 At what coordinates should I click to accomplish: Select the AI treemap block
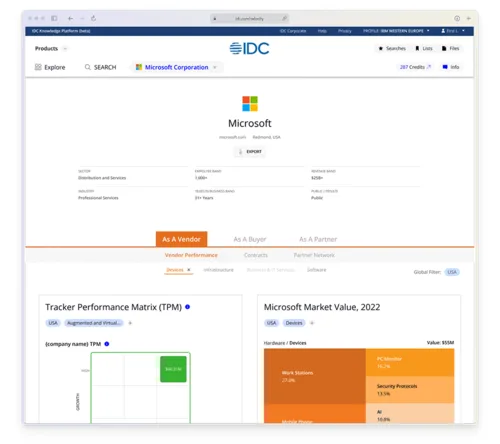point(410,414)
